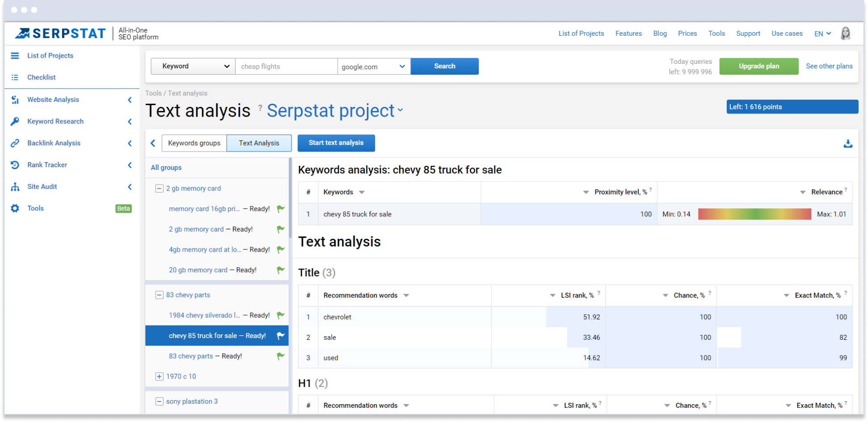This screenshot has height=422, width=868.
Task: Expand the Keyword Research submenu chevron
Action: 130,122
